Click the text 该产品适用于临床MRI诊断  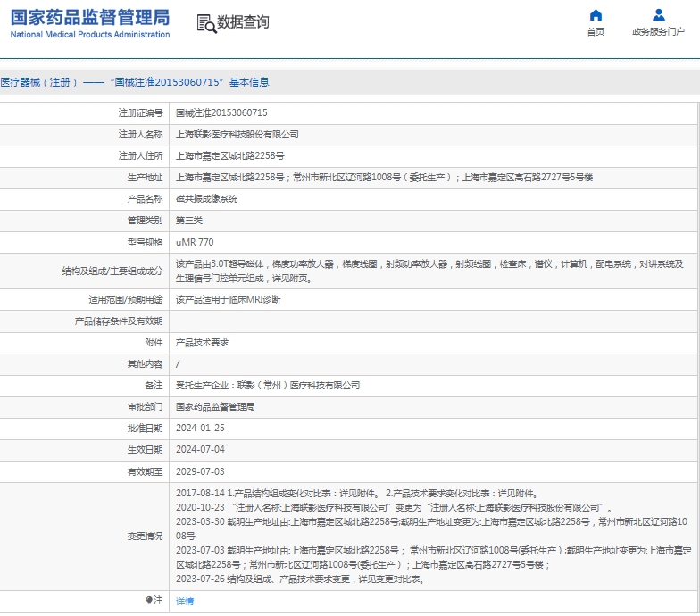pyautogui.click(x=229, y=300)
